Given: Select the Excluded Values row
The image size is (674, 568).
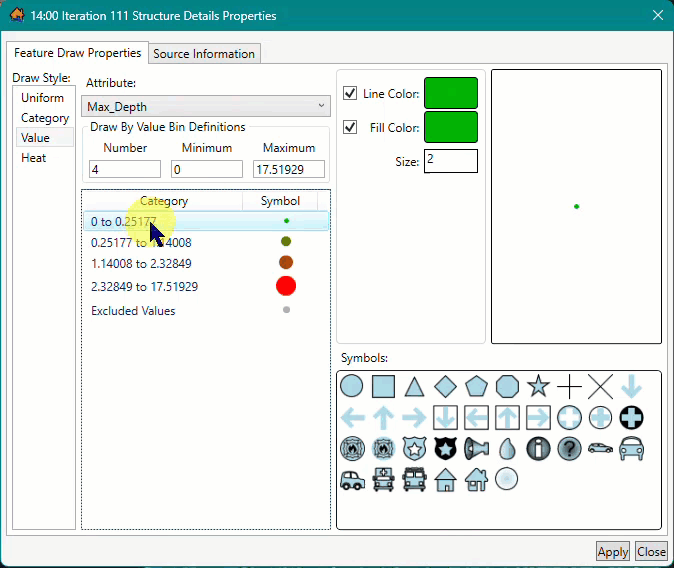Looking at the screenshot, I should coord(206,310).
